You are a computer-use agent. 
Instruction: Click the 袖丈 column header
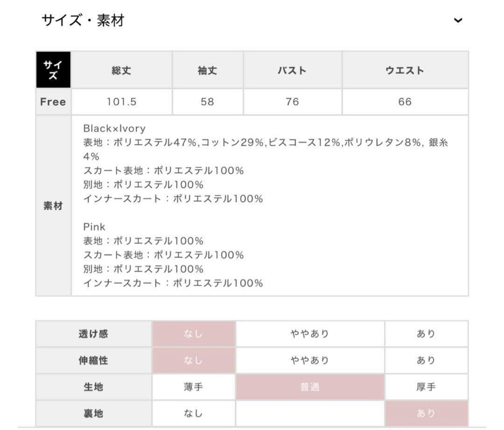pos(207,70)
